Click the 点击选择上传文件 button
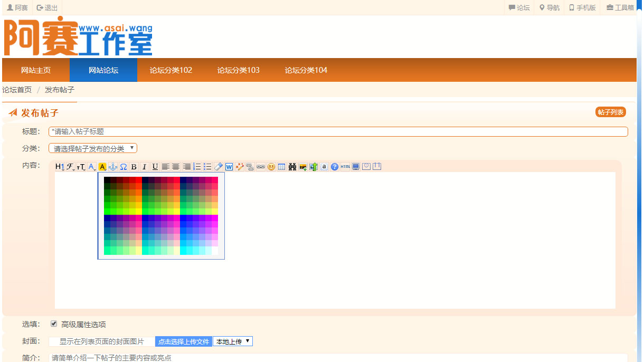The width and height of the screenshot is (644, 362). 184,341
